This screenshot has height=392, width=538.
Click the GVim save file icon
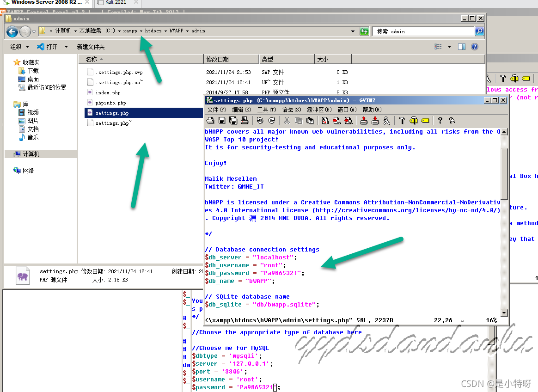coord(222,121)
